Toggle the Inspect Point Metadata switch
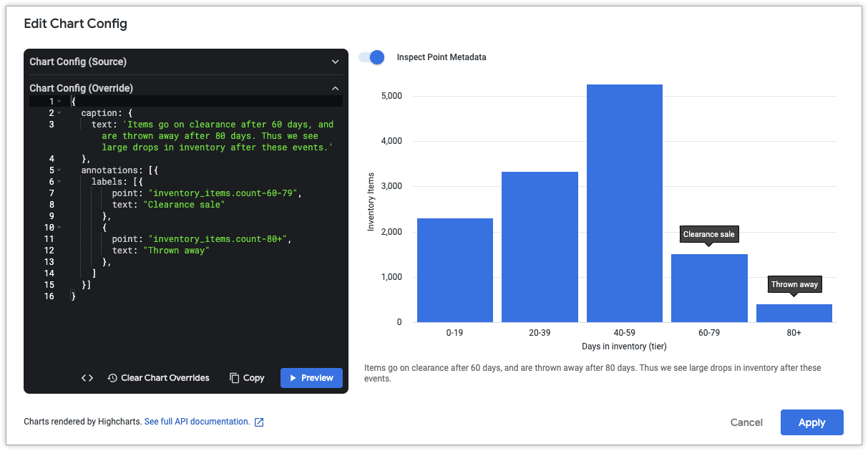 [371, 57]
